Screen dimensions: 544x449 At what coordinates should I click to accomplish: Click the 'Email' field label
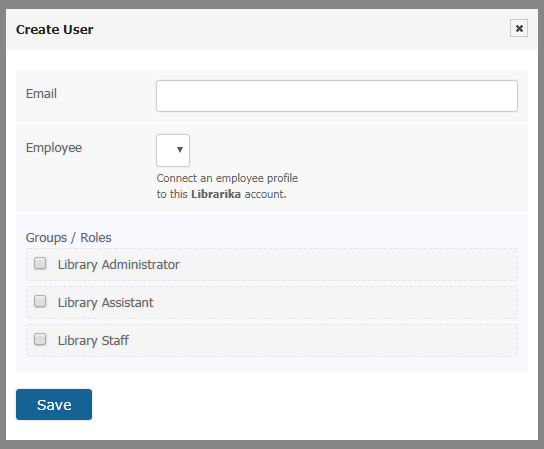click(x=41, y=94)
